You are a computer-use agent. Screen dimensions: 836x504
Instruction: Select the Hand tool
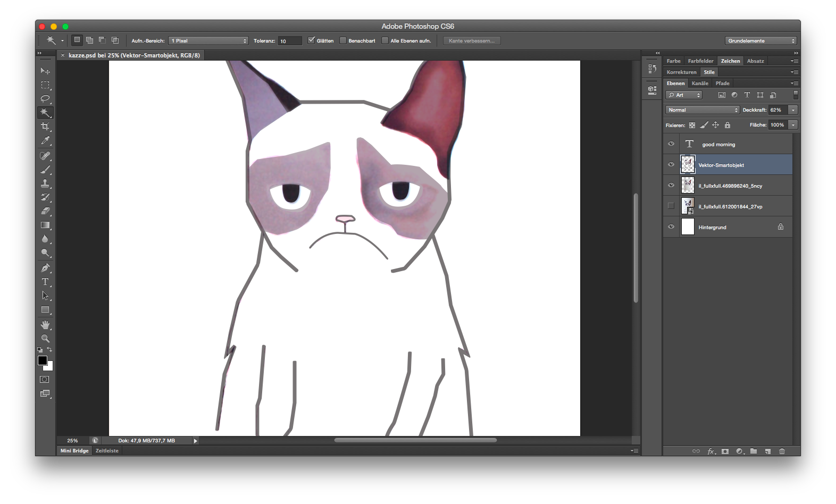[45, 325]
